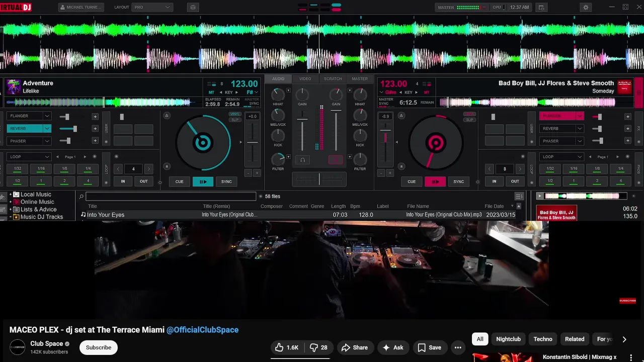
Task: Toggle SLIP mode on left deck
Action: point(234,120)
